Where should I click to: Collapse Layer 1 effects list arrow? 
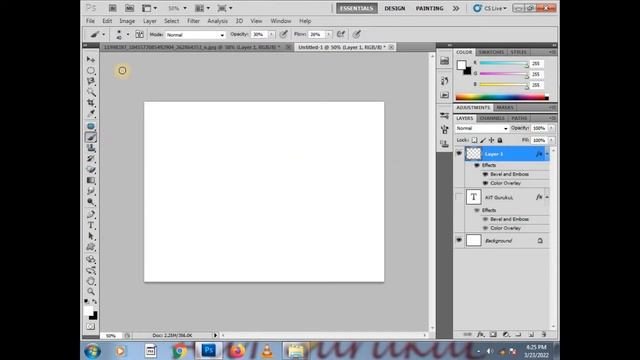click(547, 154)
